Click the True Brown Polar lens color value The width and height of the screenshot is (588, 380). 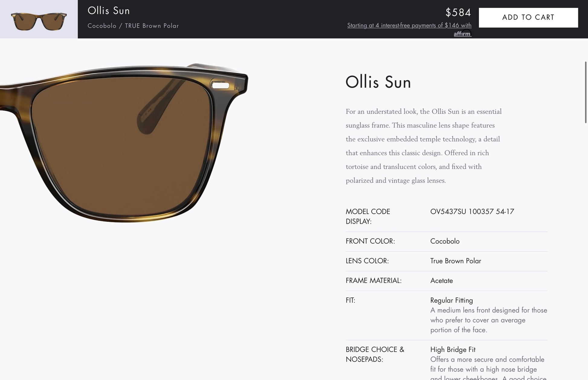[455, 261]
